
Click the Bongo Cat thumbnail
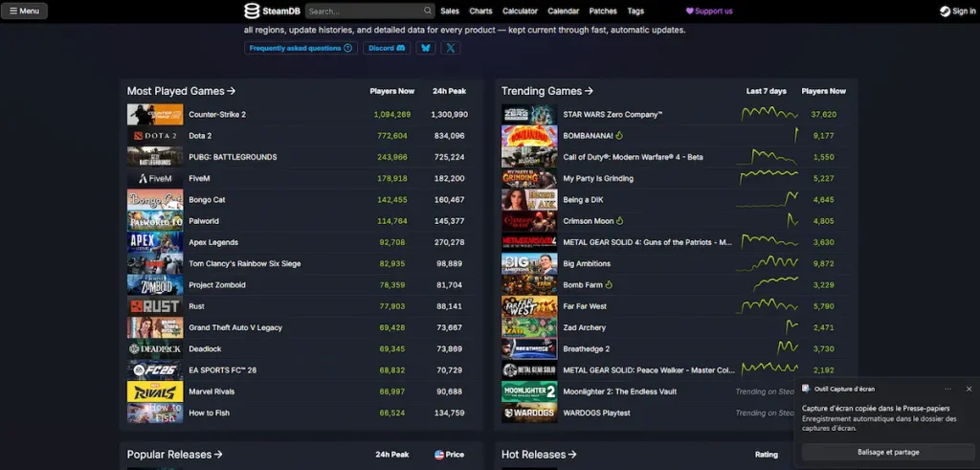(155, 199)
